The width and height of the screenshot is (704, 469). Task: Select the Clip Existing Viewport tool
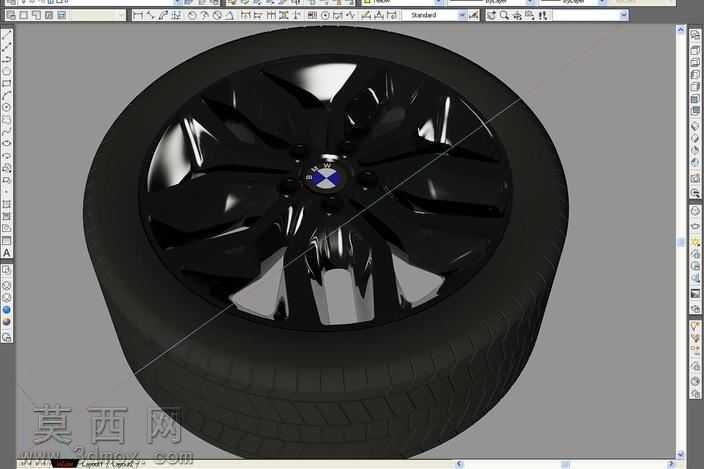(62, 16)
